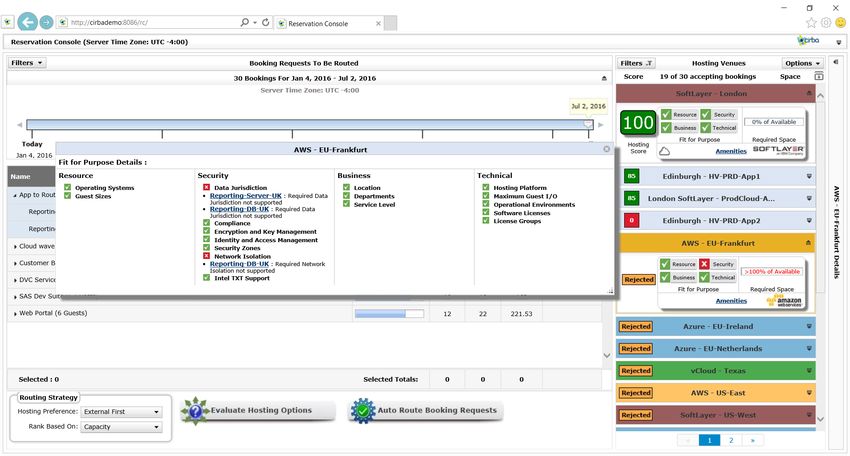Click the red Data Jurisdiction failed indicator

click(x=207, y=188)
